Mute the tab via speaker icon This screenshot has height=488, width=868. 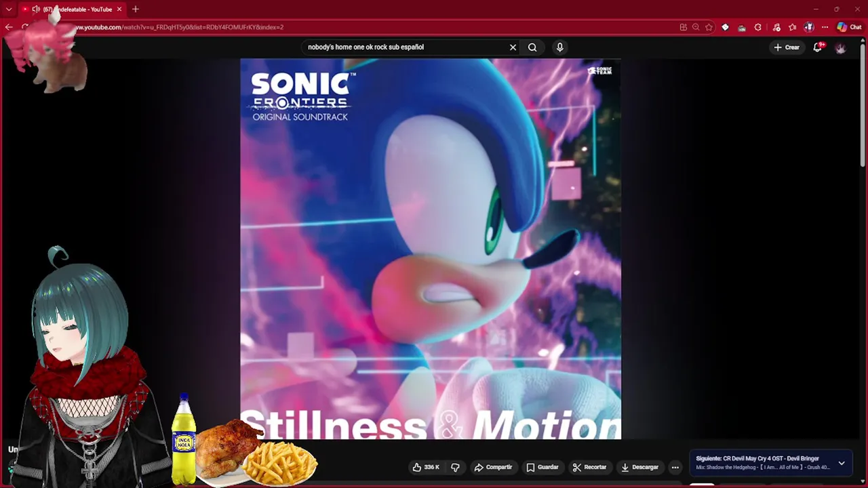coord(36,9)
